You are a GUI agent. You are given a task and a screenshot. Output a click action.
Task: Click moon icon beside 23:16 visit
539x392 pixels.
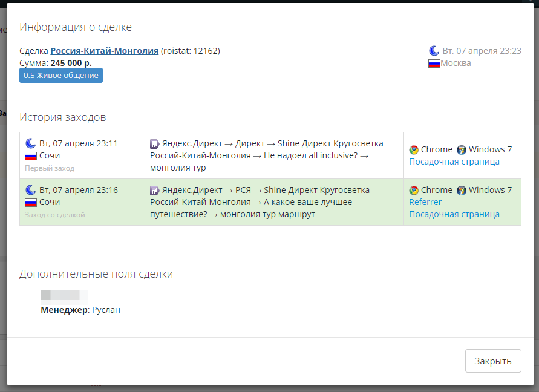[31, 190]
